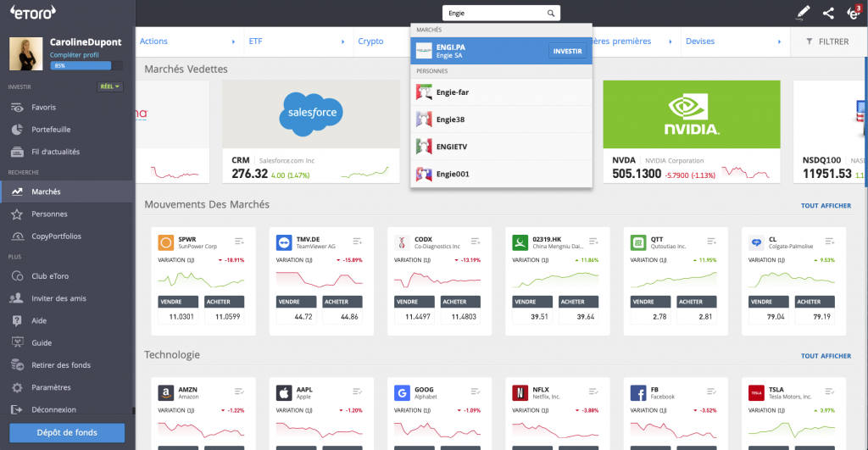Expand the ETF category arrow
Screen dimensions: 868x450
coord(342,42)
